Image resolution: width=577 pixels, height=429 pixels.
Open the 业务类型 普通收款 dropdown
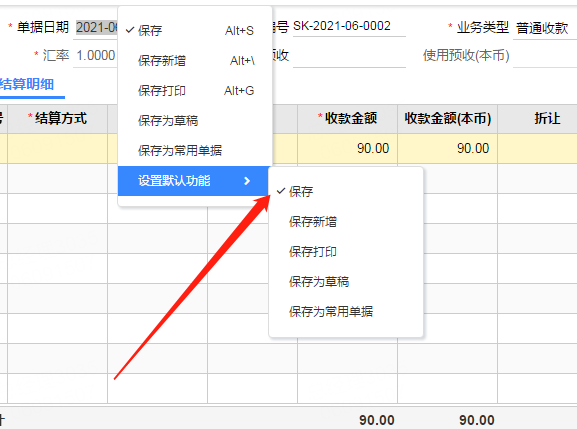[x=545, y=28]
